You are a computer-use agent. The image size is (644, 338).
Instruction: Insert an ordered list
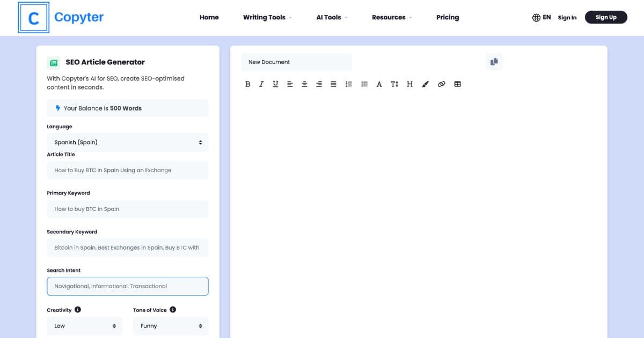(x=349, y=84)
